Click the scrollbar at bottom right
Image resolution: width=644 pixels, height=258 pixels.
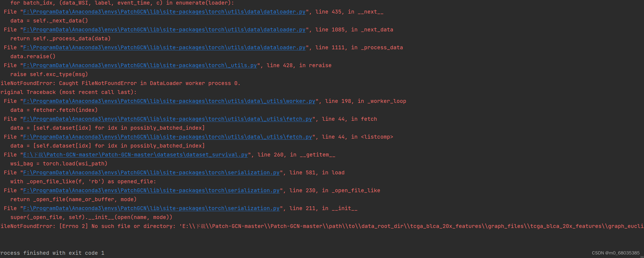(x=642, y=256)
